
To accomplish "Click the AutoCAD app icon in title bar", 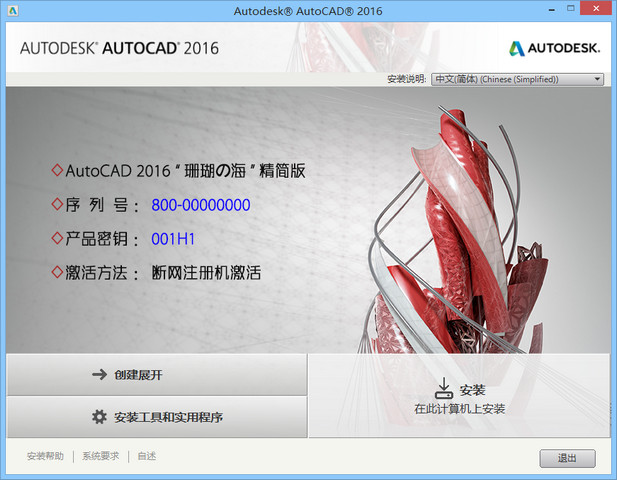I will click(13, 11).
